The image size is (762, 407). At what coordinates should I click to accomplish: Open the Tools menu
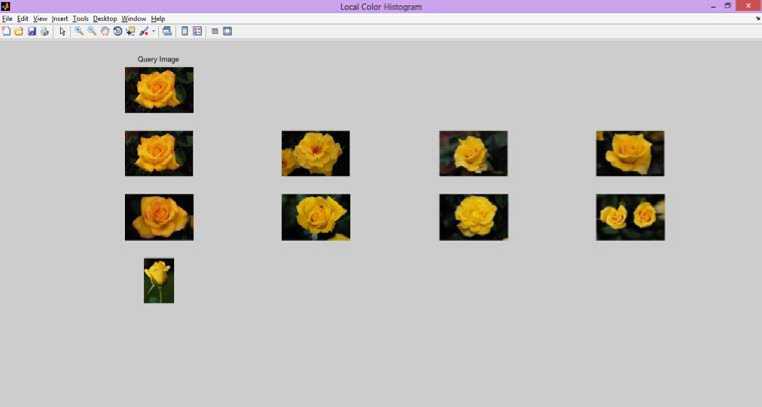(x=80, y=18)
